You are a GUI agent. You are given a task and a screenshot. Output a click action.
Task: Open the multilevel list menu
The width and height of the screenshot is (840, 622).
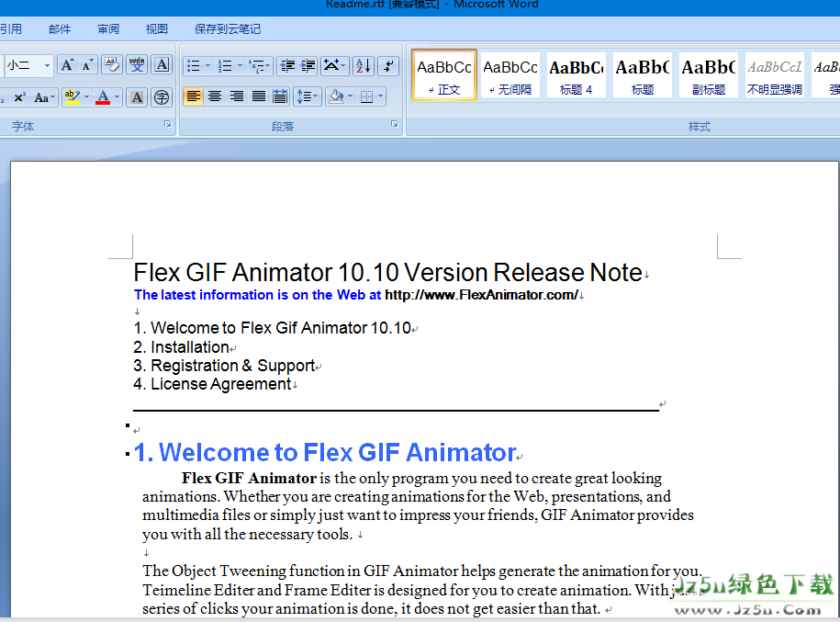click(x=261, y=66)
